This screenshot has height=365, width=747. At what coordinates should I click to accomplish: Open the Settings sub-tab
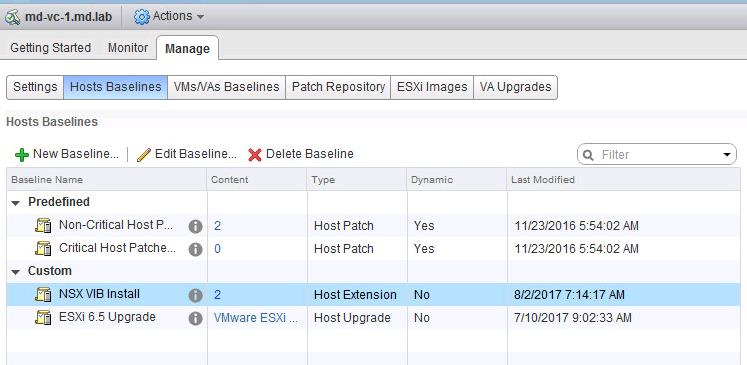[x=35, y=87]
